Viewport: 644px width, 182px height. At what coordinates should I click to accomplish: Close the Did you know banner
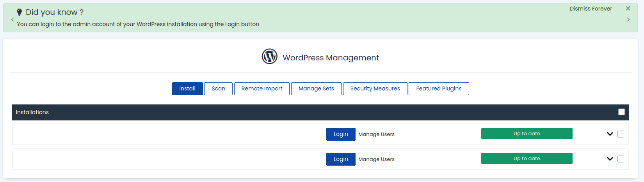[x=628, y=9]
